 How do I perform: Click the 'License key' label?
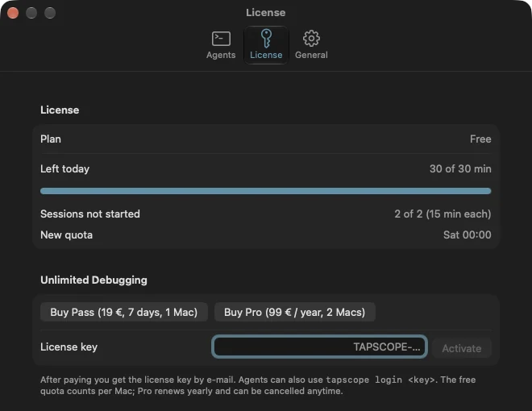[69, 347]
